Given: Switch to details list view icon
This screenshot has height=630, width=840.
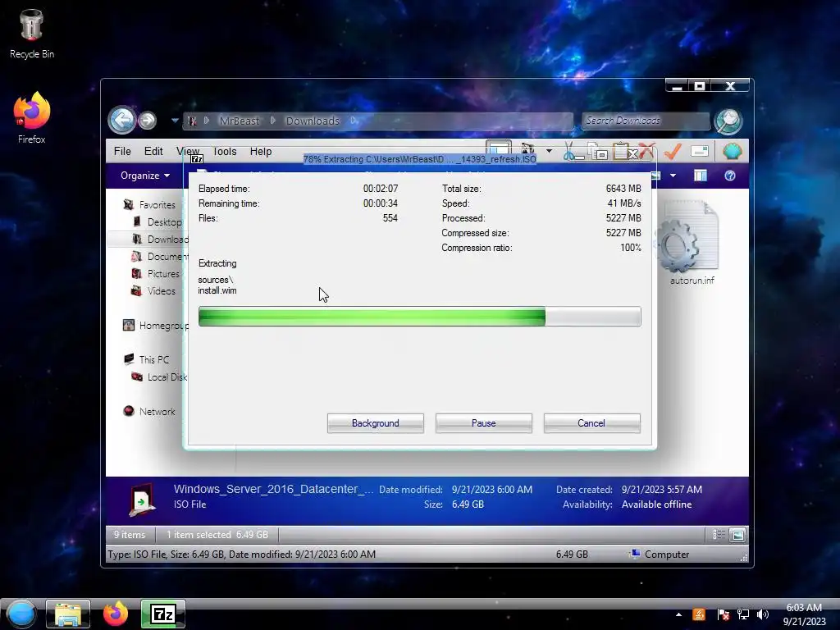Looking at the screenshot, I should 719,535.
